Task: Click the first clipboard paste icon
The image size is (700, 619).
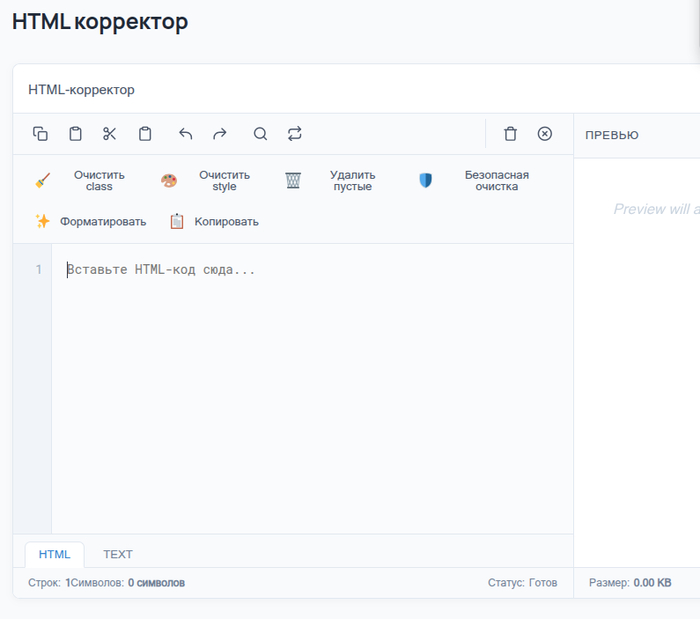Action: click(75, 133)
